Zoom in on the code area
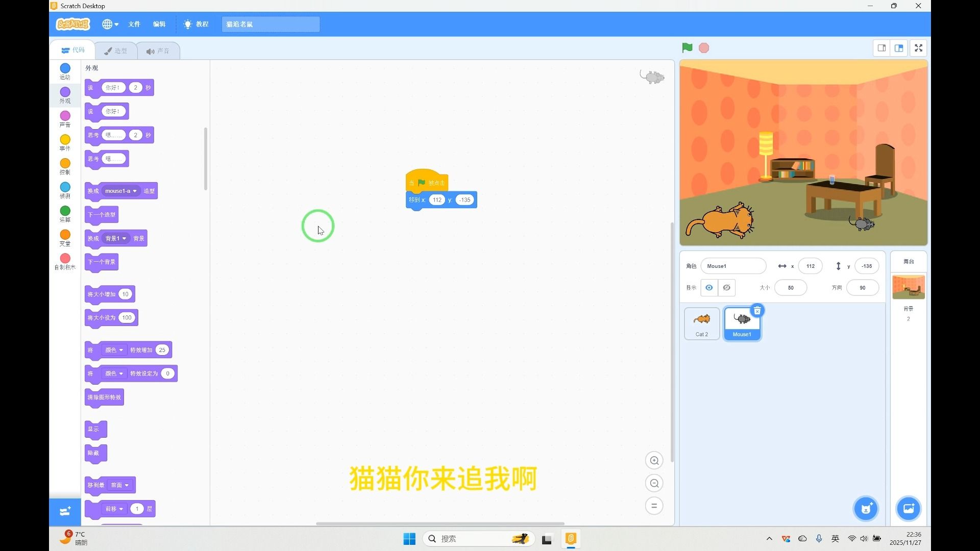Screen dimensions: 980x551 coord(654,460)
